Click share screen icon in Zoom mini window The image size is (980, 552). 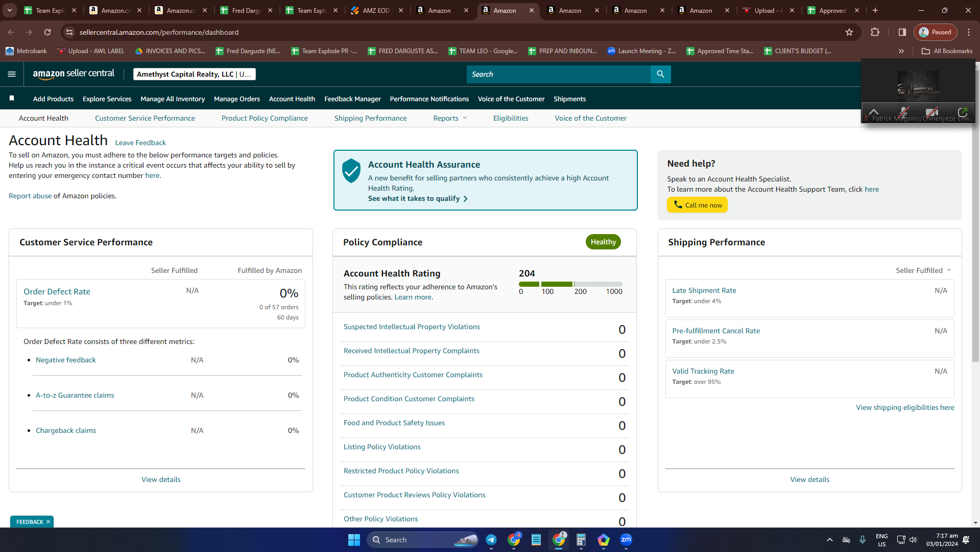point(963,112)
